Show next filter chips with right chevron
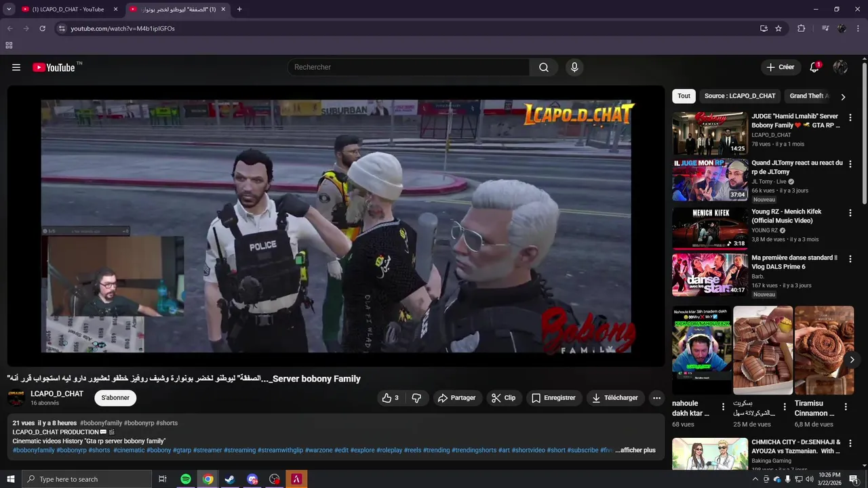The image size is (868, 488). 843,96
